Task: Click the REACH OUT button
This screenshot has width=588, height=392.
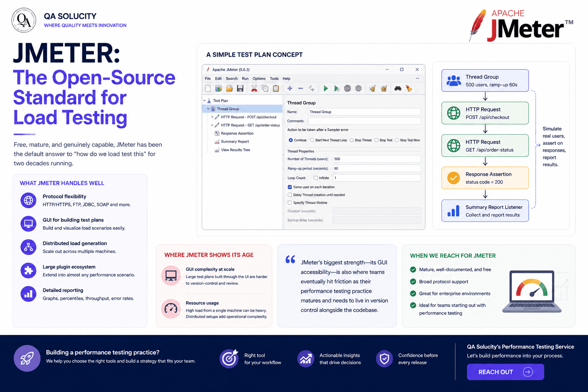Action: (505, 372)
